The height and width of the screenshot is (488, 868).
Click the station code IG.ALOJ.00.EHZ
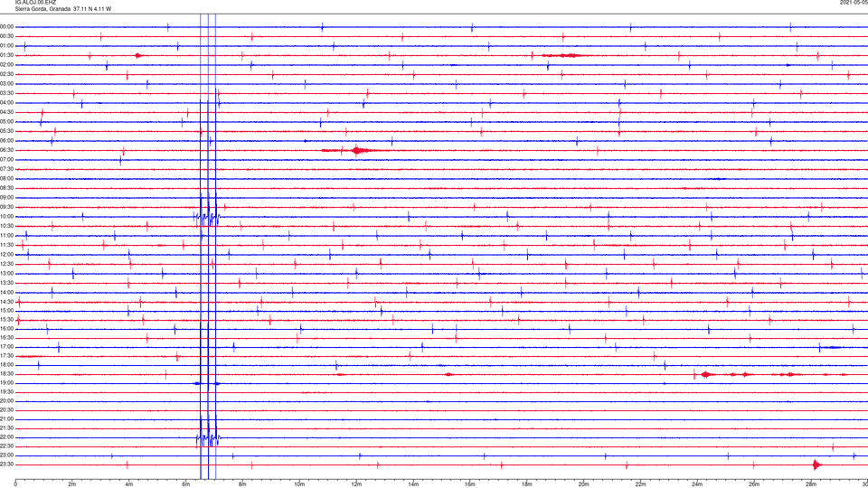pyautogui.click(x=35, y=3)
